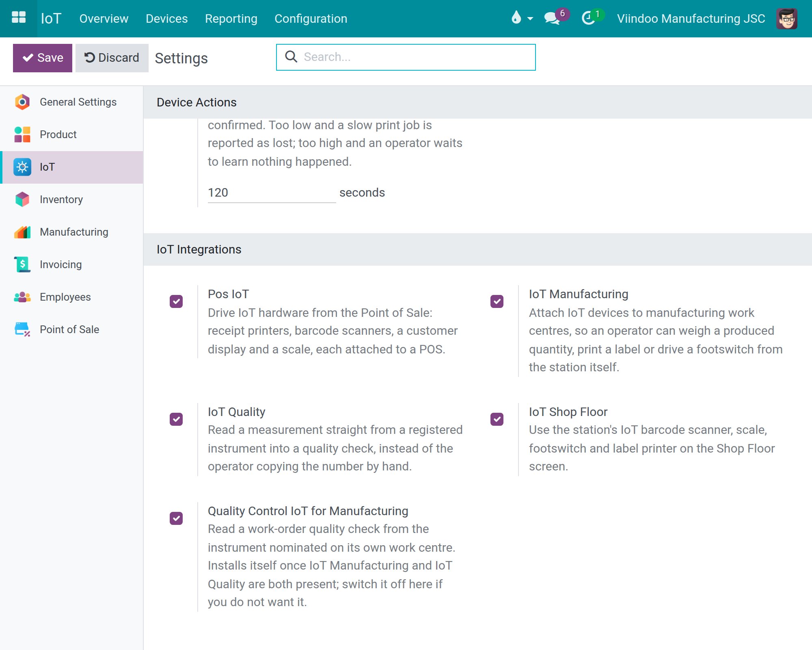Uncheck the IoT Shop Floor checkbox
Viewport: 812px width, 650px height.
pos(497,419)
